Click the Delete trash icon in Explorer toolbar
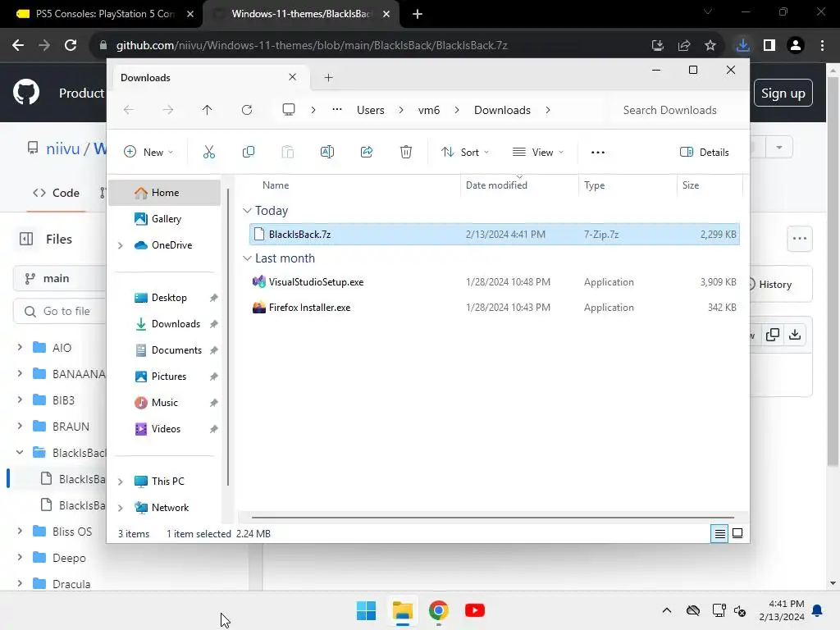 click(406, 152)
